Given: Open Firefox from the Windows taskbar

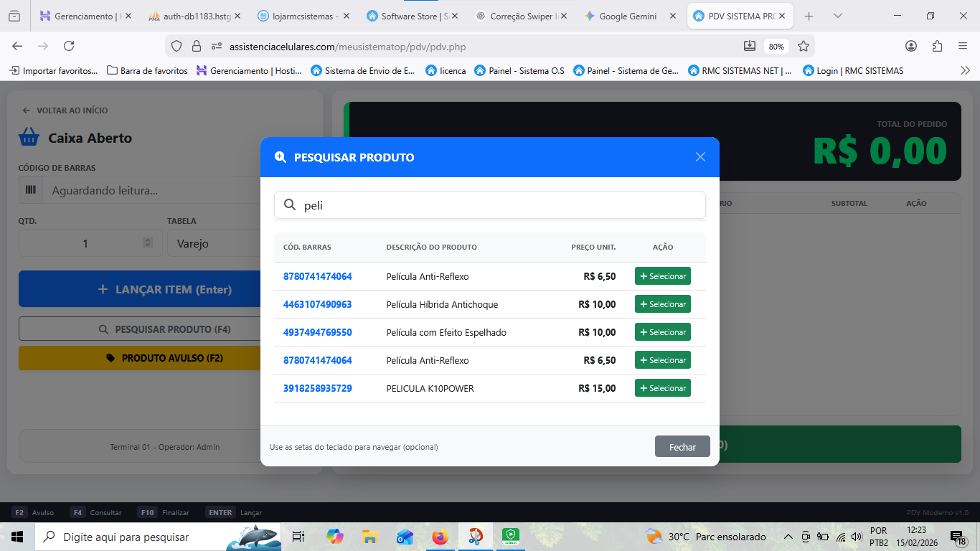Looking at the screenshot, I should [440, 537].
